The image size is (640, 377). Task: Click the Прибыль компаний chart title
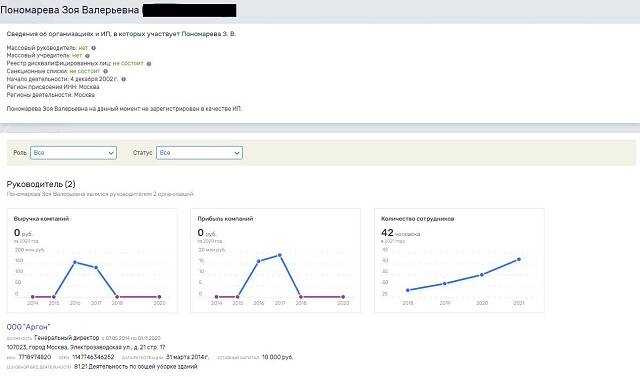pos(225,219)
